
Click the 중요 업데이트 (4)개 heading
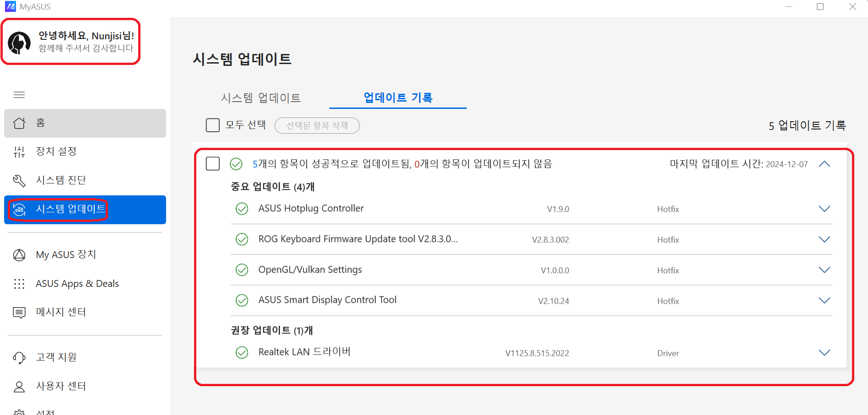coord(273,187)
